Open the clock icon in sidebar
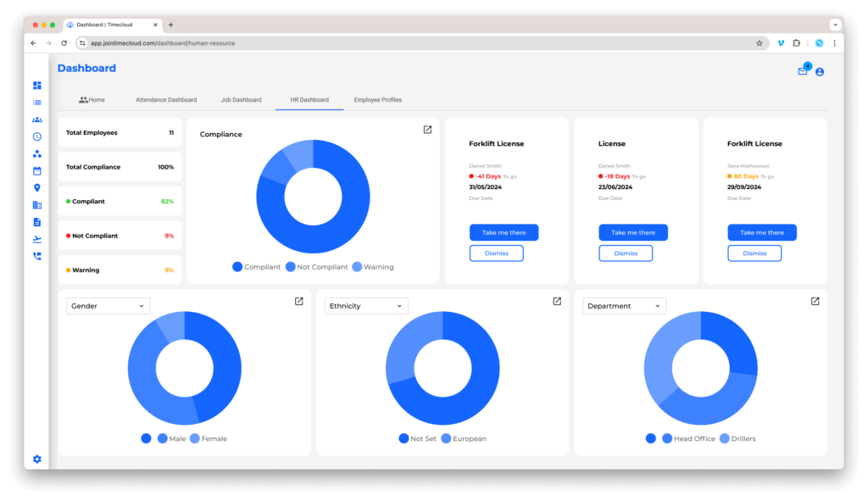The width and height of the screenshot is (868, 501). pos(37,136)
